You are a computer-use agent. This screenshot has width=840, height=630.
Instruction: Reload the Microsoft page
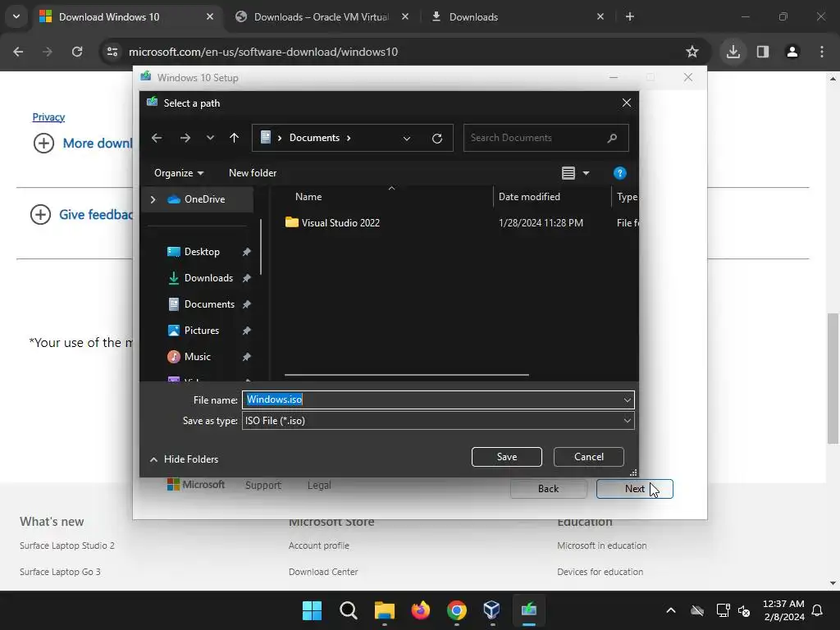[77, 52]
